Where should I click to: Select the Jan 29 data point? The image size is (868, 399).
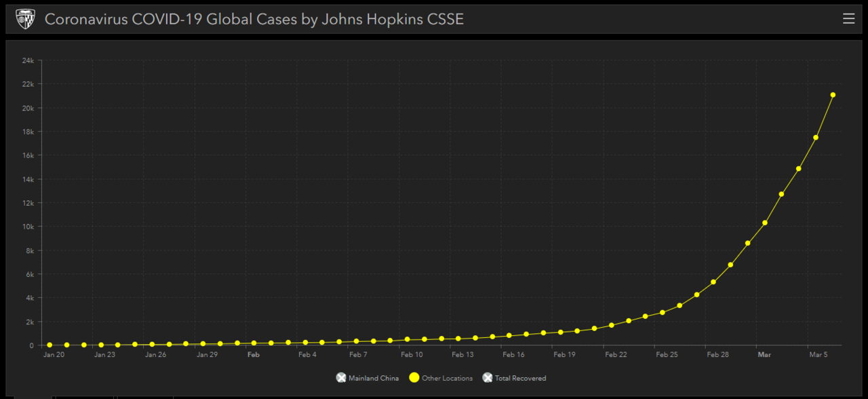[203, 343]
